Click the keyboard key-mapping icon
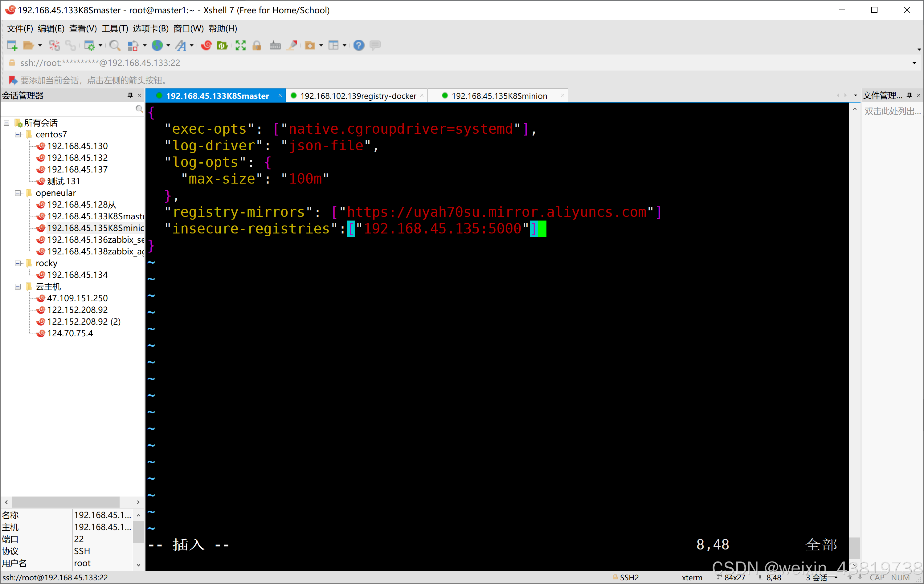The height and width of the screenshot is (584, 924). tap(275, 45)
